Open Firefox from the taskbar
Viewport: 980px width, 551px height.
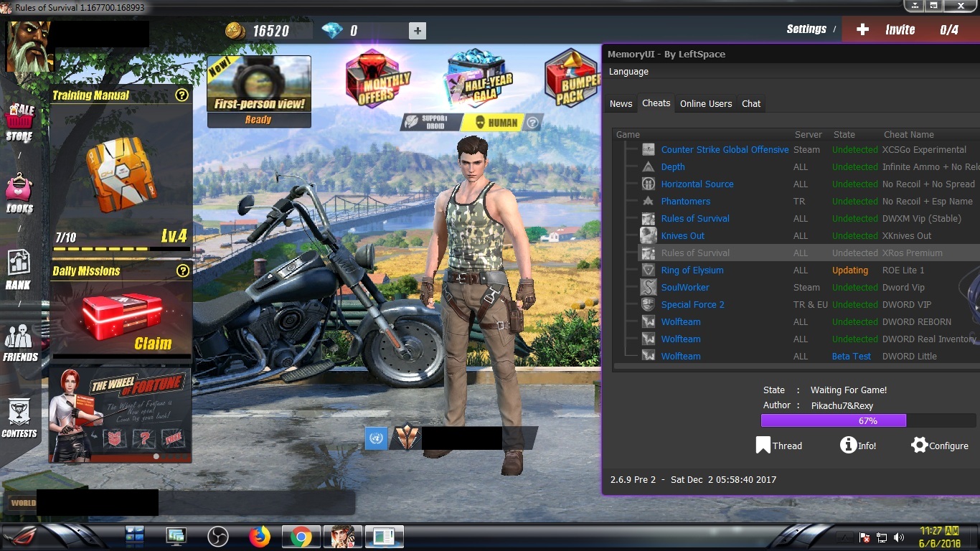click(260, 537)
